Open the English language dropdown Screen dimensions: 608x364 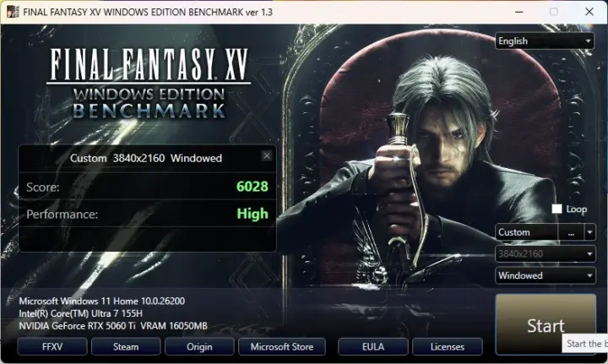click(x=545, y=41)
